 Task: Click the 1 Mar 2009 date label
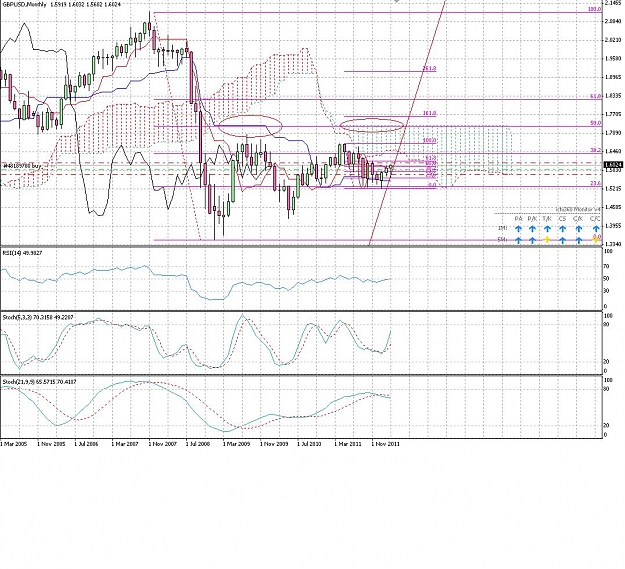click(x=236, y=443)
